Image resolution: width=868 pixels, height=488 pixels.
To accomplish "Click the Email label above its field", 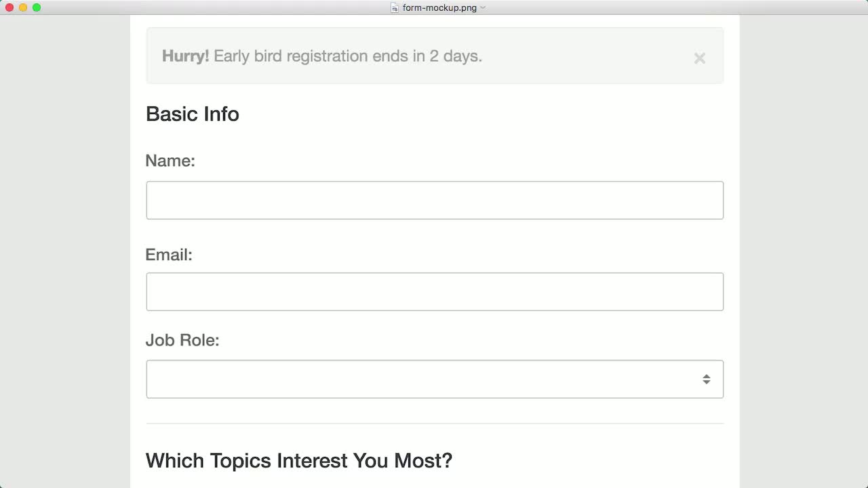I will click(x=169, y=255).
